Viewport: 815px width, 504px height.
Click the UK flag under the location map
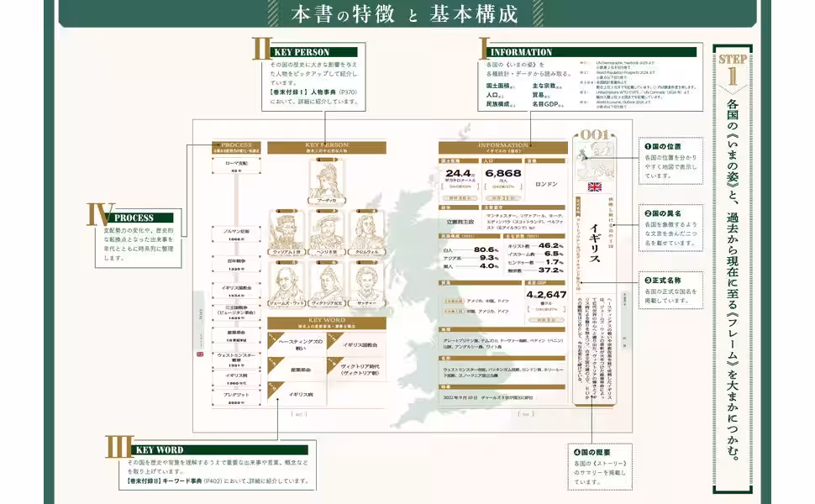point(595,187)
